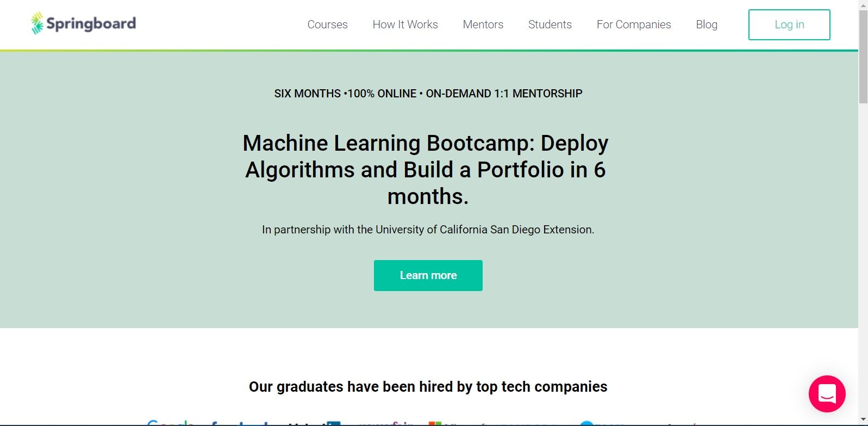Viewport: 868px width, 426px height.
Task: Click the Wayfair company logo
Action: [386, 423]
